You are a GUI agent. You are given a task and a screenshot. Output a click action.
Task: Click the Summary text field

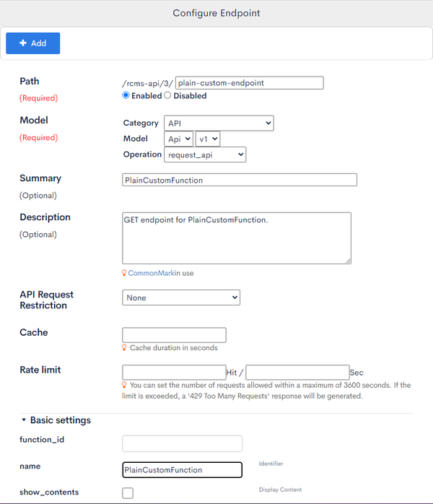240,180
